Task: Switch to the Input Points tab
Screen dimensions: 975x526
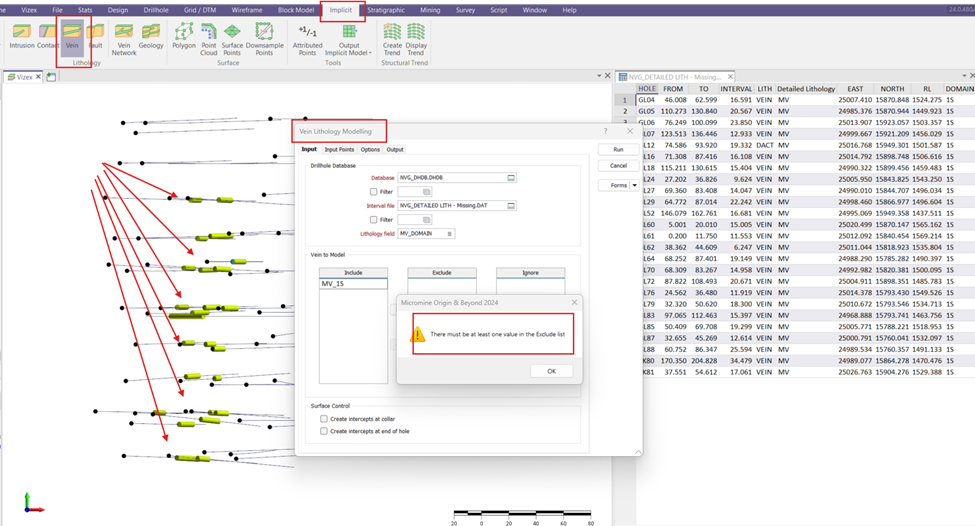Action: point(339,149)
